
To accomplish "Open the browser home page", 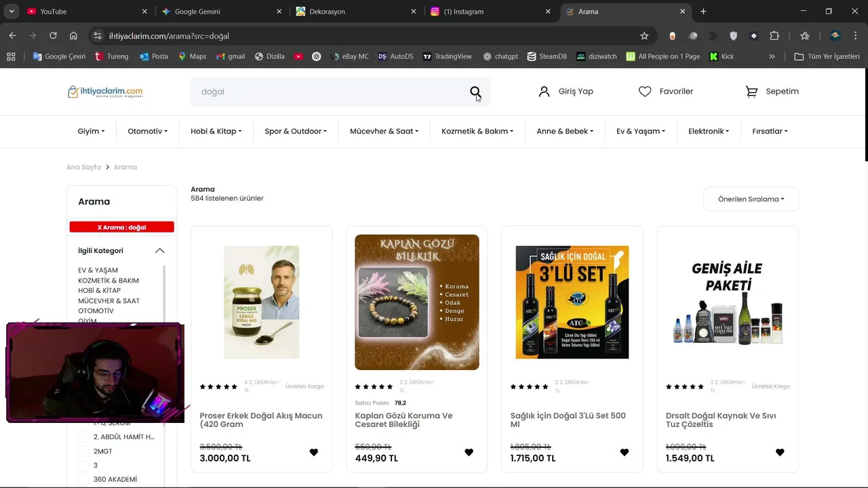I will [x=73, y=36].
